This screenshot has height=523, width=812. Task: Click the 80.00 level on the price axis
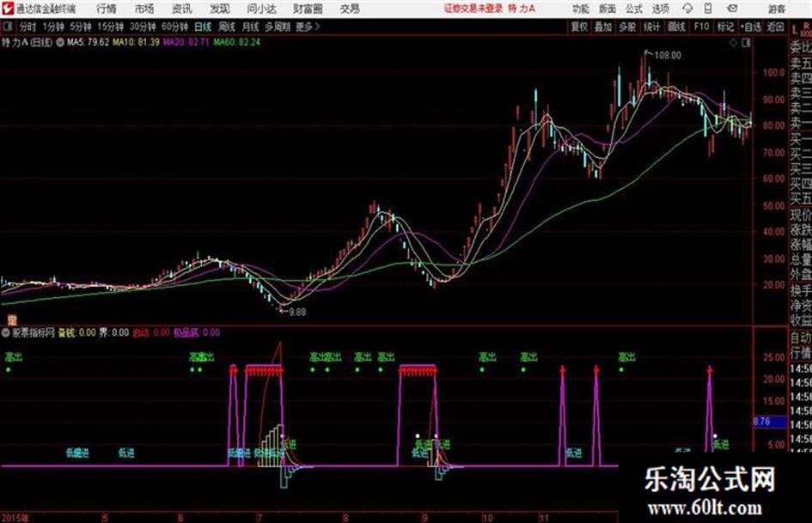coord(773,125)
